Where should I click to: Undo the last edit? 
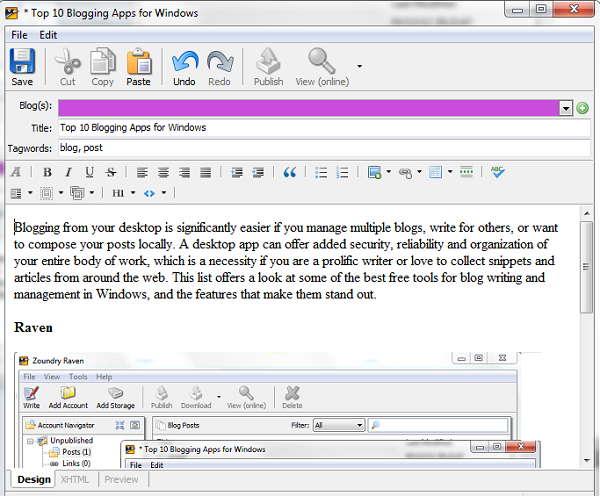click(x=184, y=67)
